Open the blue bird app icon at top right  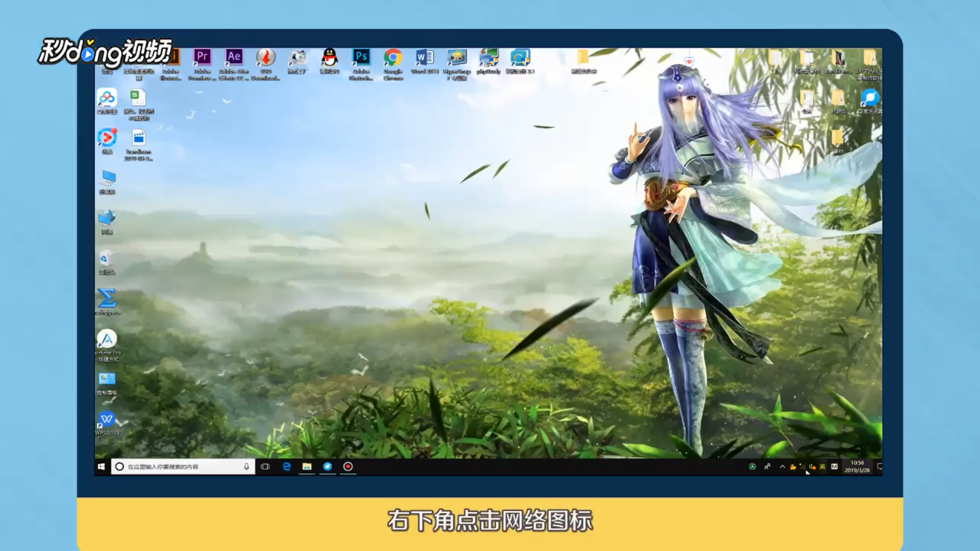870,99
